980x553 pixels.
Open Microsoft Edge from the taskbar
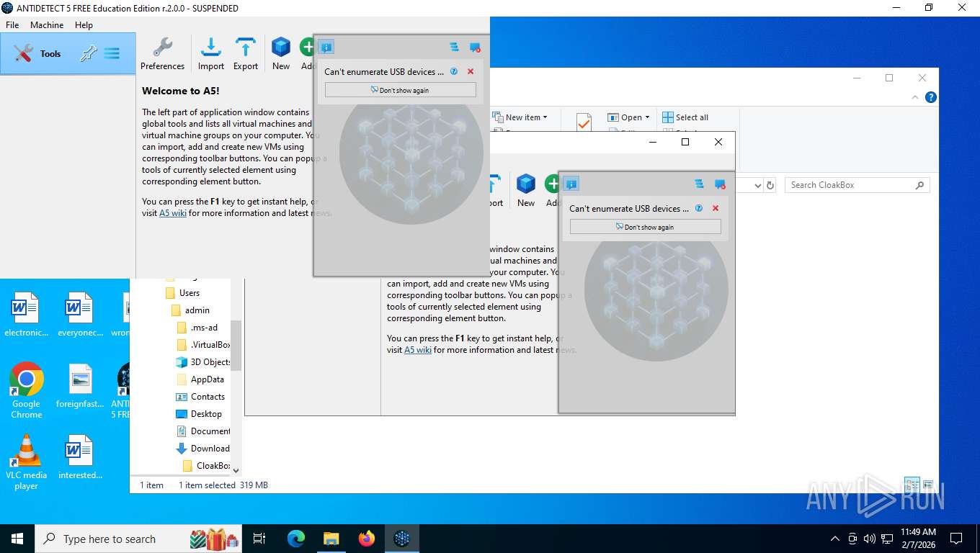click(296, 539)
